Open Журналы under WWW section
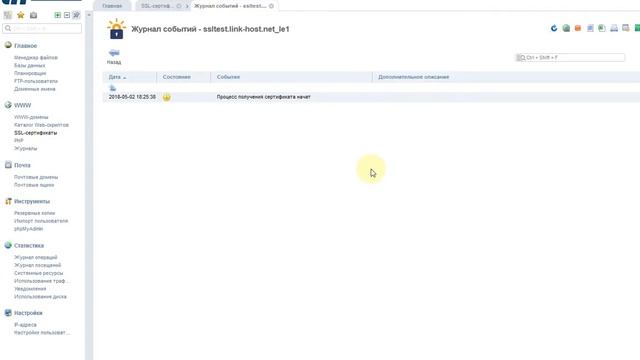 (x=25, y=148)
